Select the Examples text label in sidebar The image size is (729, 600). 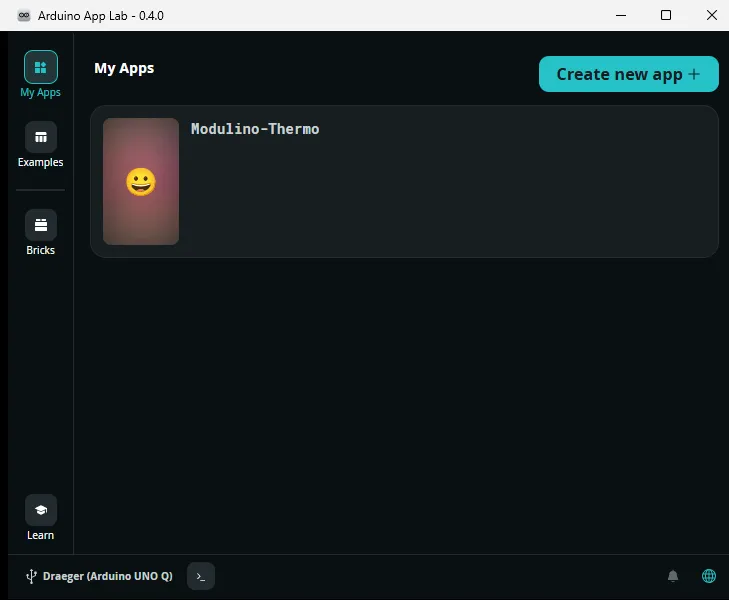[41, 162]
